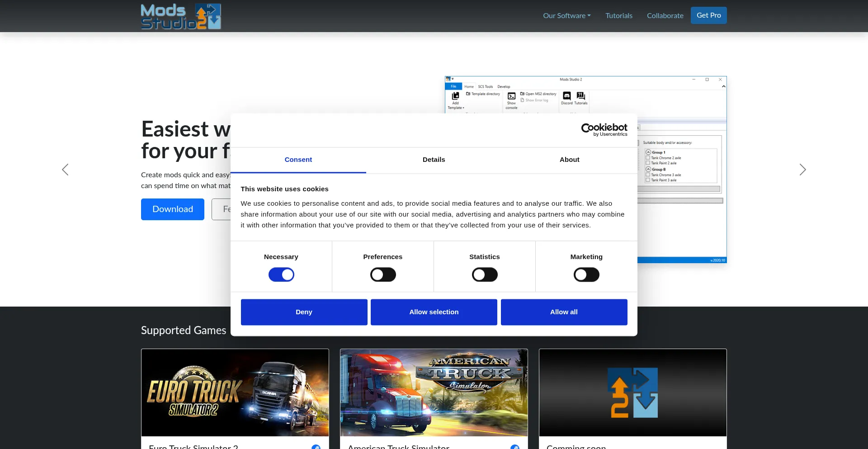Screen dimensions: 868x449
Task: Go to the previous carousel slide
Action: click(65, 170)
